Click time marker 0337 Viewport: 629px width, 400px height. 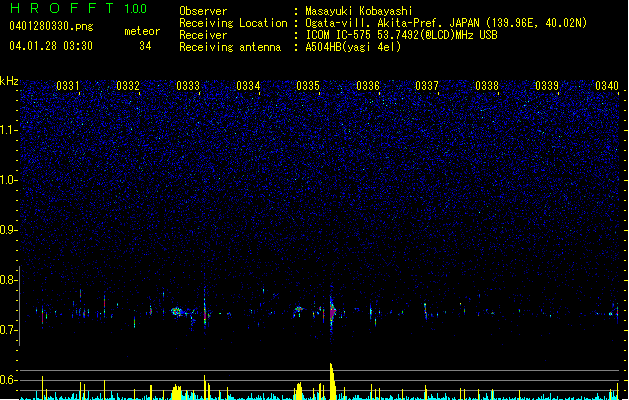point(427,86)
